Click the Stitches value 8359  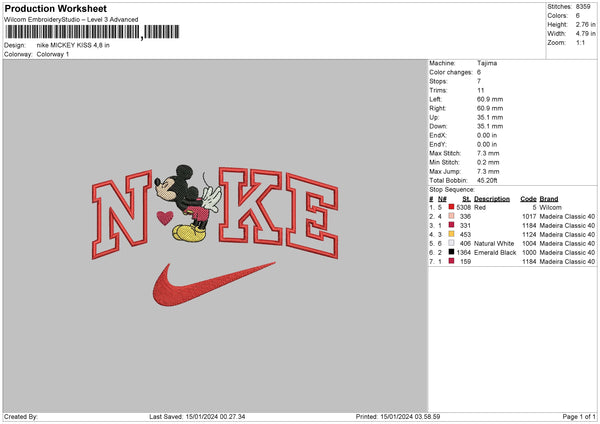[583, 7]
